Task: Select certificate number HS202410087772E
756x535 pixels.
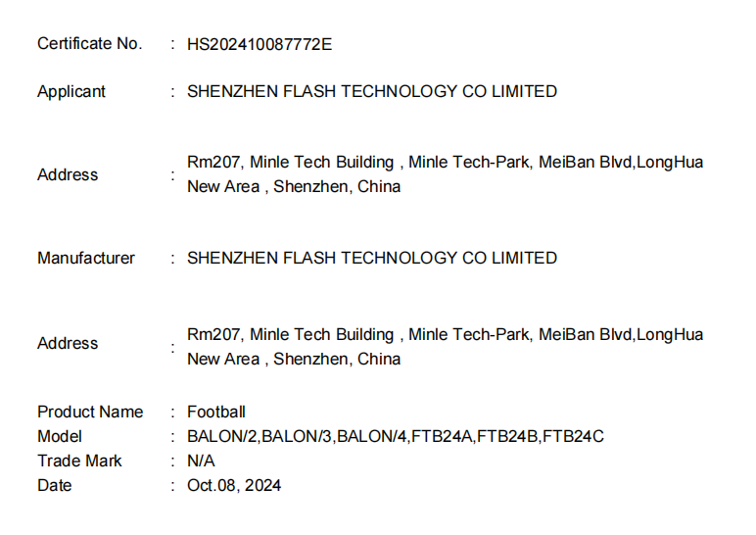Action: pyautogui.click(x=260, y=43)
